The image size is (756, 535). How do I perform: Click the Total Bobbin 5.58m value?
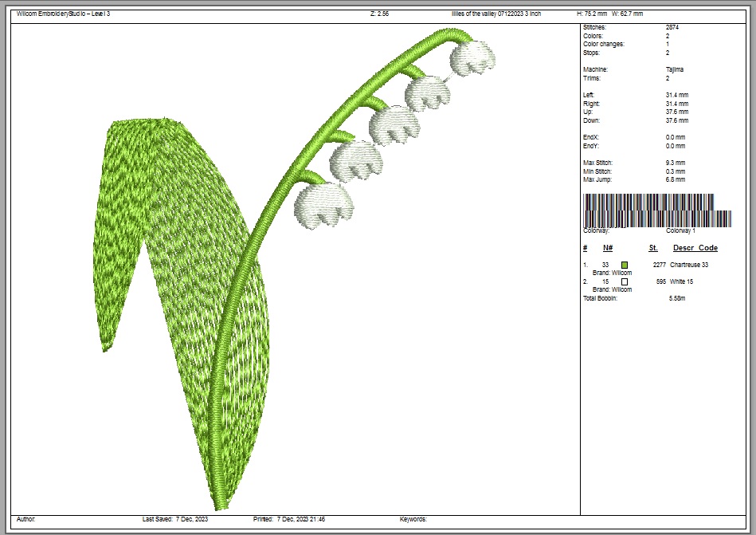point(677,298)
